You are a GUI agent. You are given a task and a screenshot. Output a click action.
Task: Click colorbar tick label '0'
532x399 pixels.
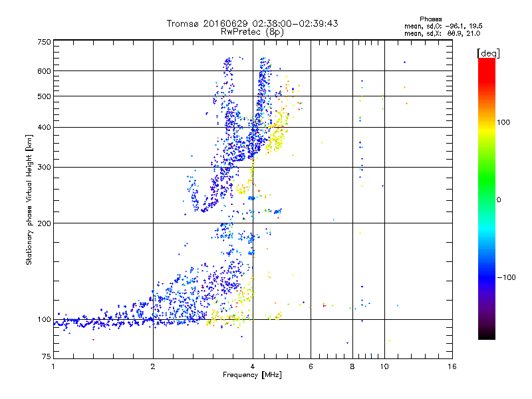click(x=499, y=199)
